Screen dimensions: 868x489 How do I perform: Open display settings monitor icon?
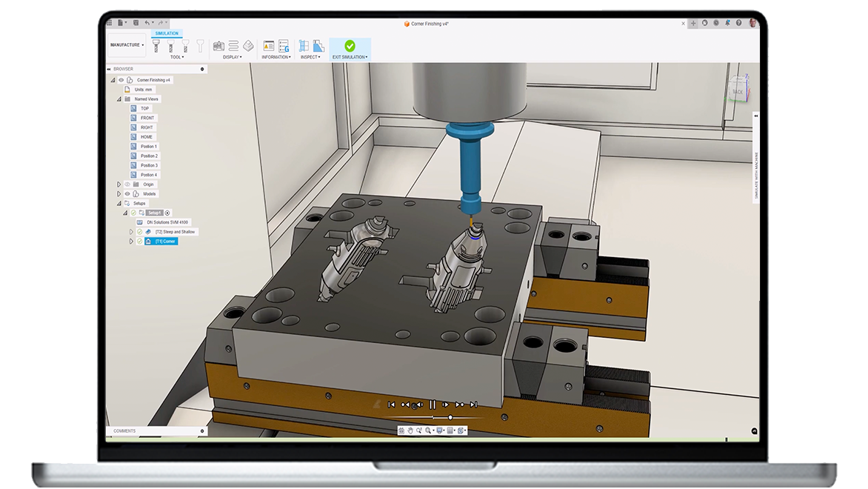[439, 430]
